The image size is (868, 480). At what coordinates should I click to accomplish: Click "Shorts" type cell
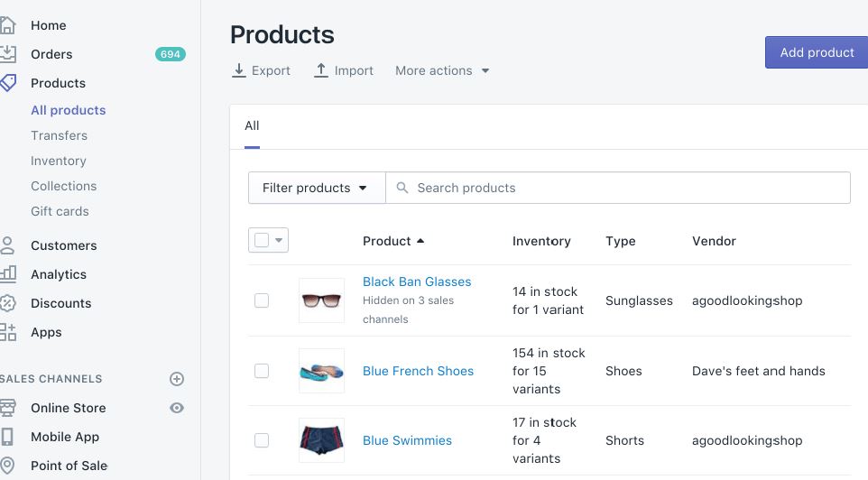pyautogui.click(x=624, y=440)
